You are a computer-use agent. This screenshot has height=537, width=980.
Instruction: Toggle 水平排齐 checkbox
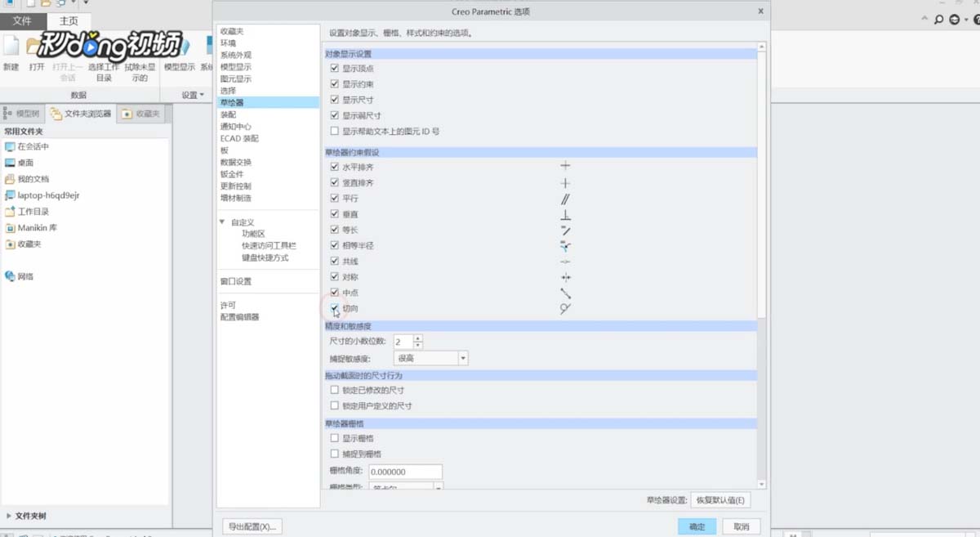334,167
